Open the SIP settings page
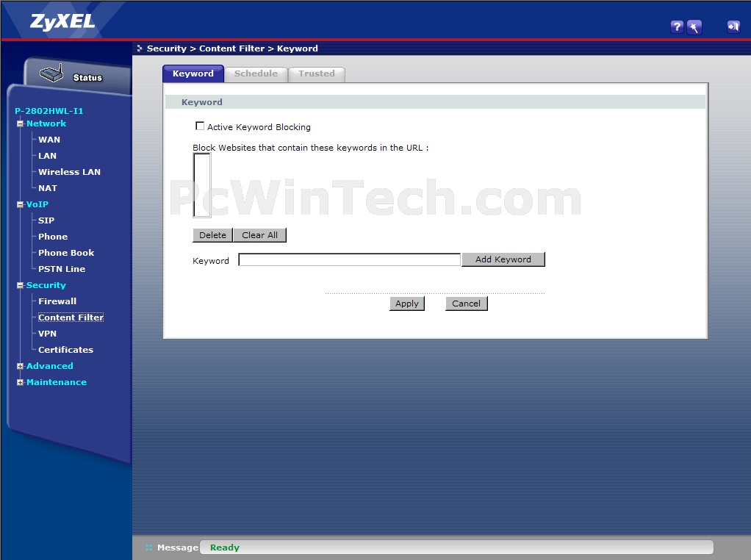Image resolution: width=751 pixels, height=560 pixels. 46,220
